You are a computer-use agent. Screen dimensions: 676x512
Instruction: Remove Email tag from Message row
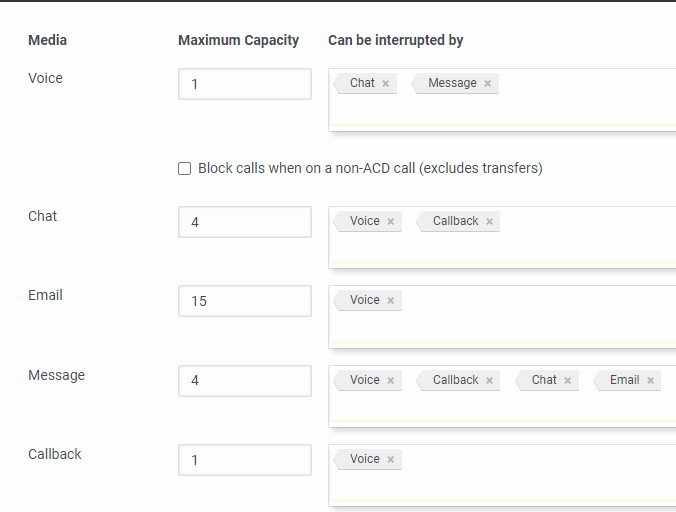click(650, 381)
